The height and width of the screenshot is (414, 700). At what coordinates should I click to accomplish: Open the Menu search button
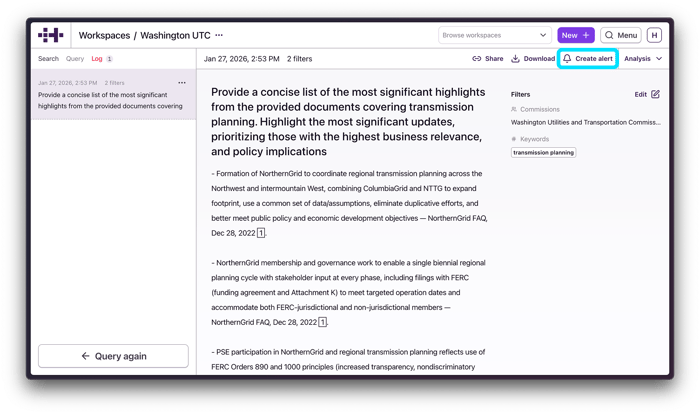click(621, 35)
